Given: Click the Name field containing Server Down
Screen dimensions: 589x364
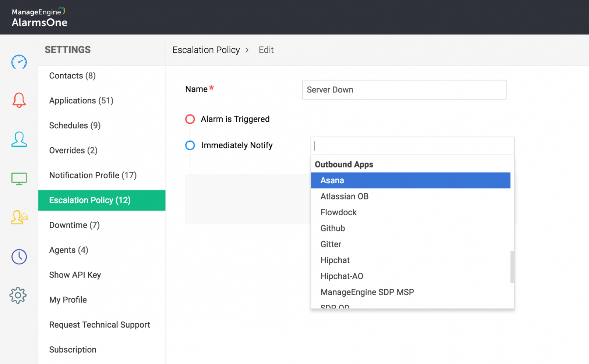Looking at the screenshot, I should [x=404, y=90].
